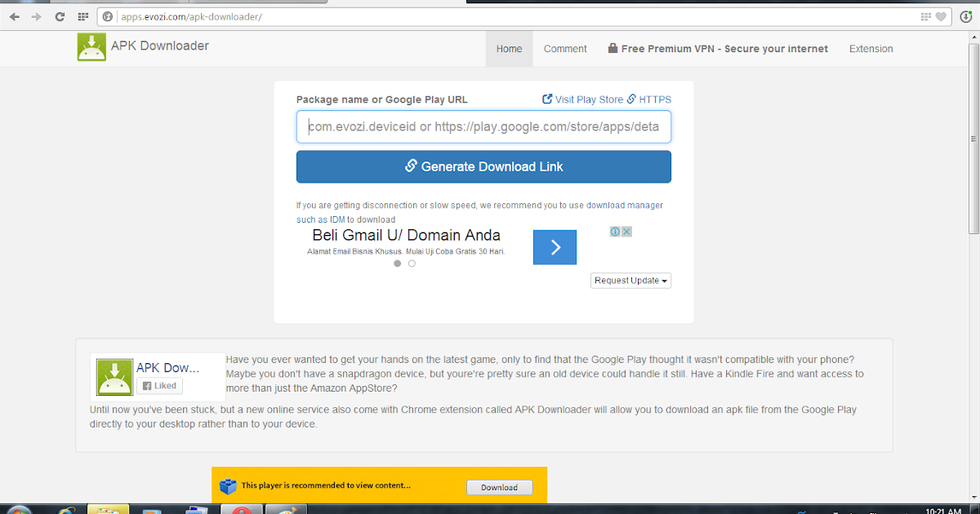Select the second ad carousel dot
This screenshot has width=980, height=514.
coord(412,264)
